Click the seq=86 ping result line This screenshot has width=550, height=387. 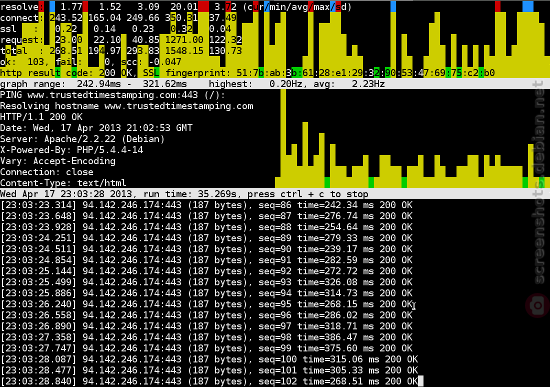tap(207, 205)
